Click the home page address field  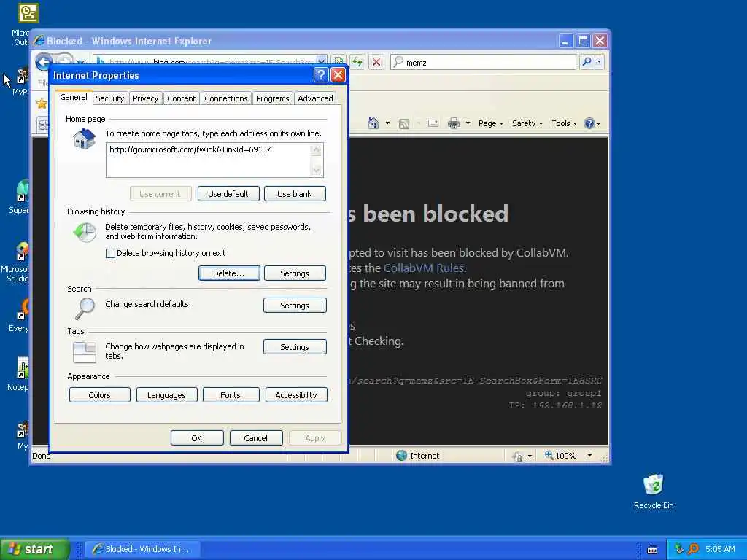pyautogui.click(x=208, y=160)
